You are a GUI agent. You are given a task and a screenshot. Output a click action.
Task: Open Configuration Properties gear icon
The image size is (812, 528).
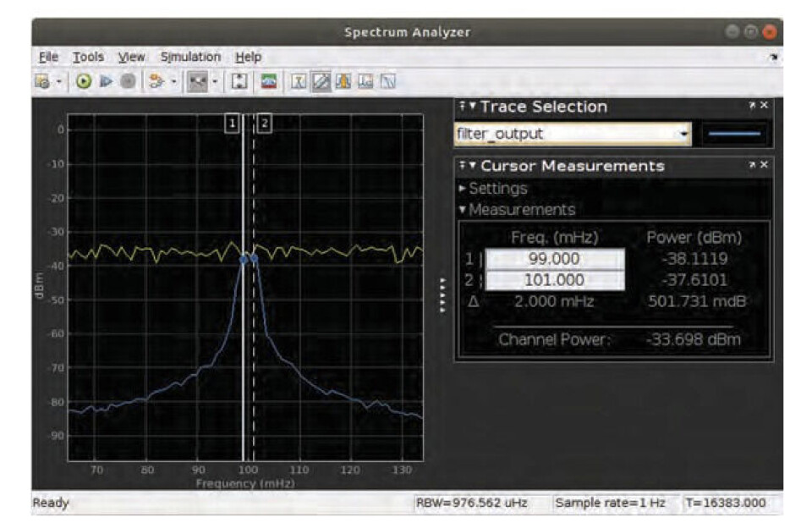pos(42,81)
